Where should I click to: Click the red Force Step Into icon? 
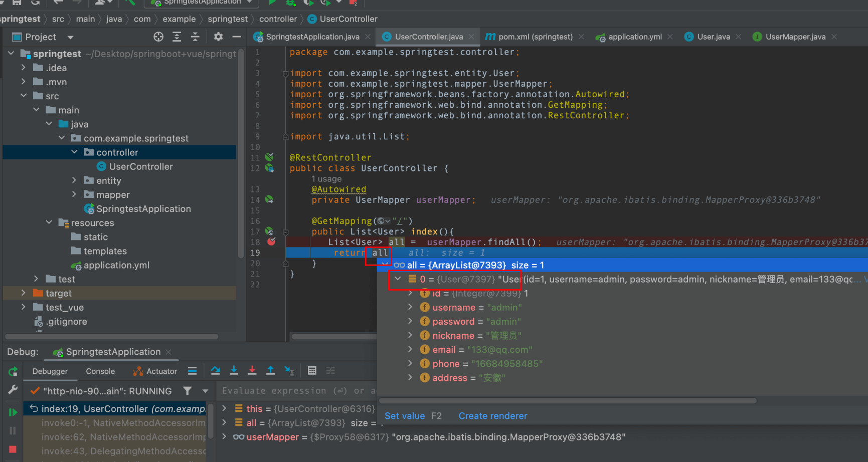252,371
